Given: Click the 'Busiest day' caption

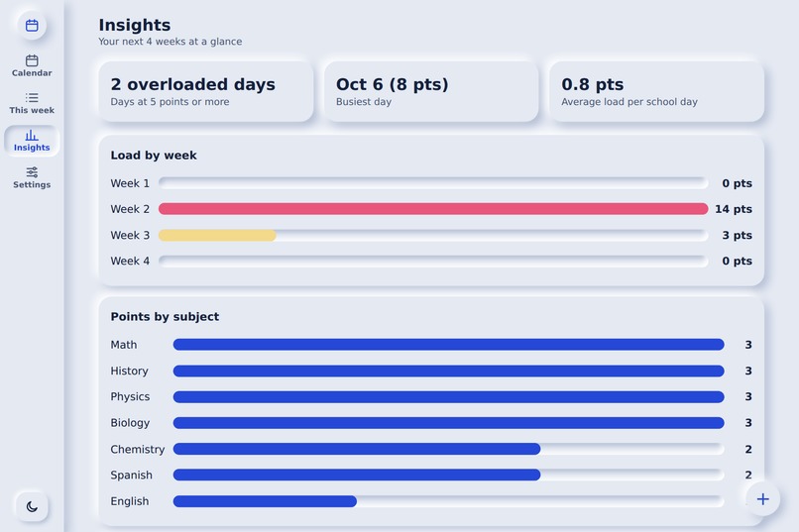Looking at the screenshot, I should pos(364,102).
